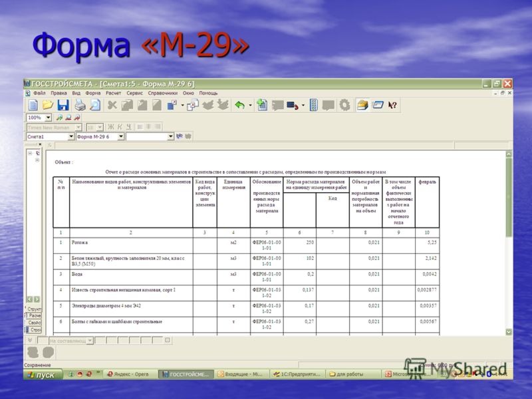532x399 pixels.
Task: Toggle italic К formatting button
Action: 120,127
